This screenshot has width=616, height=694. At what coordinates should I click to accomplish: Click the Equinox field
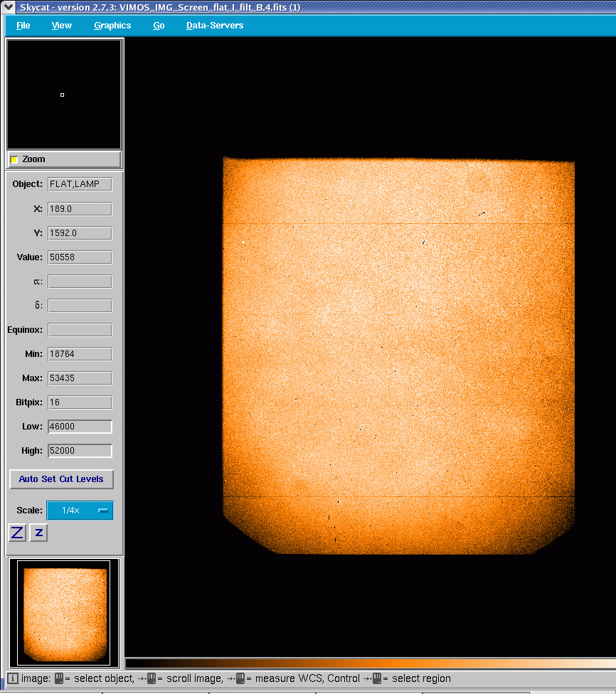pos(80,330)
